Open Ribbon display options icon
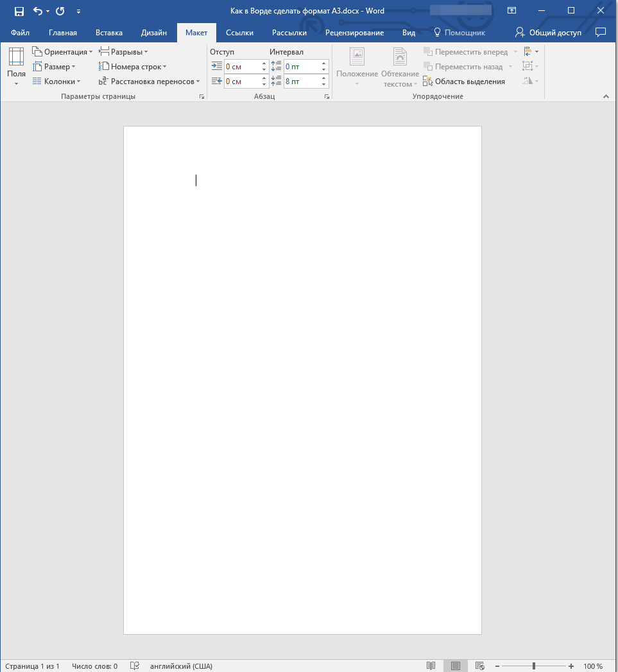 [x=511, y=11]
